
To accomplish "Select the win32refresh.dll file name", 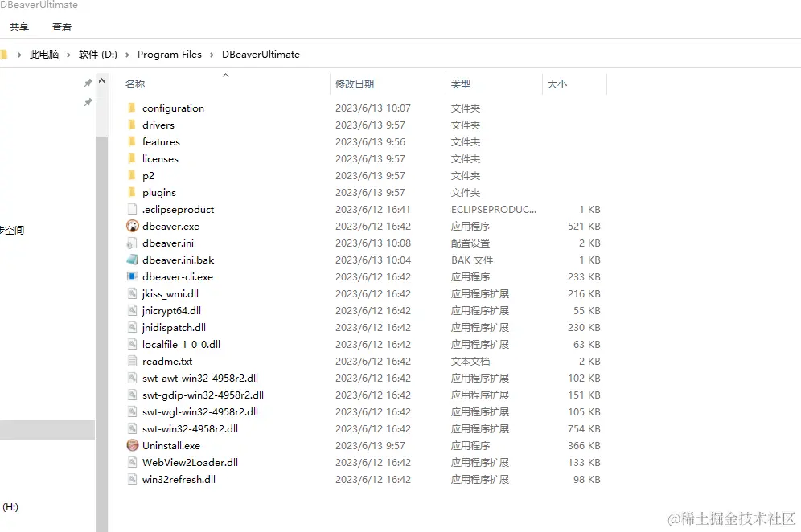I will (x=179, y=480).
